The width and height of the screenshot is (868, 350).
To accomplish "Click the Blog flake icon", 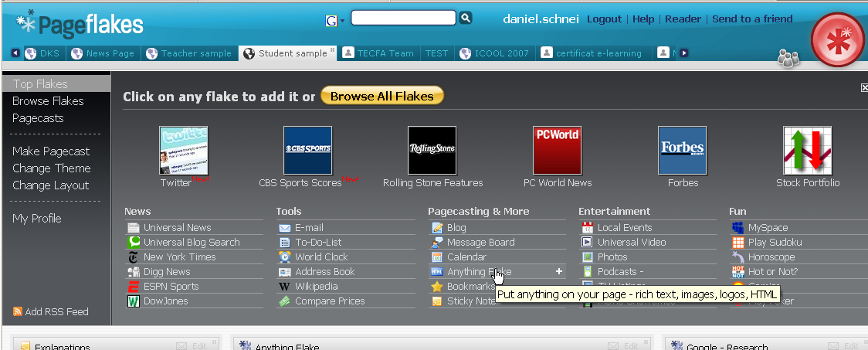I will click(437, 228).
